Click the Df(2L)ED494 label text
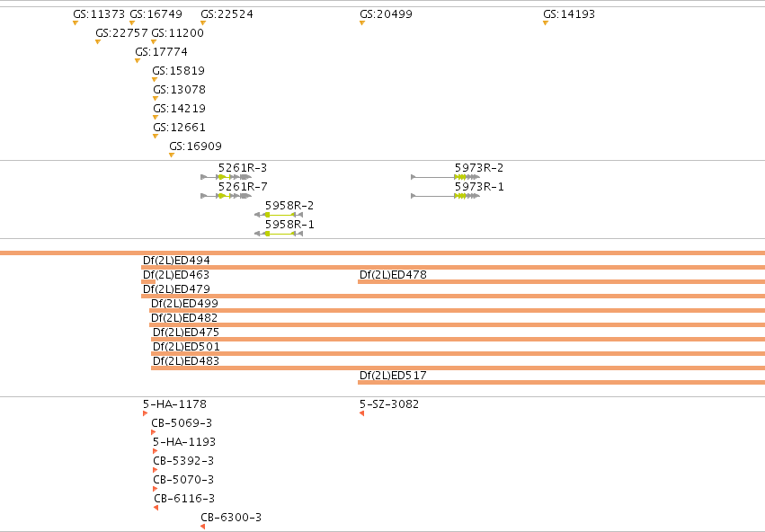Screen dimensions: 765x532 tap(176, 261)
